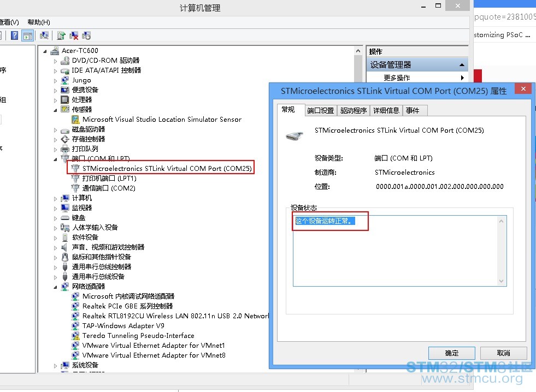Click the update driver software toolbar icon

61,35
